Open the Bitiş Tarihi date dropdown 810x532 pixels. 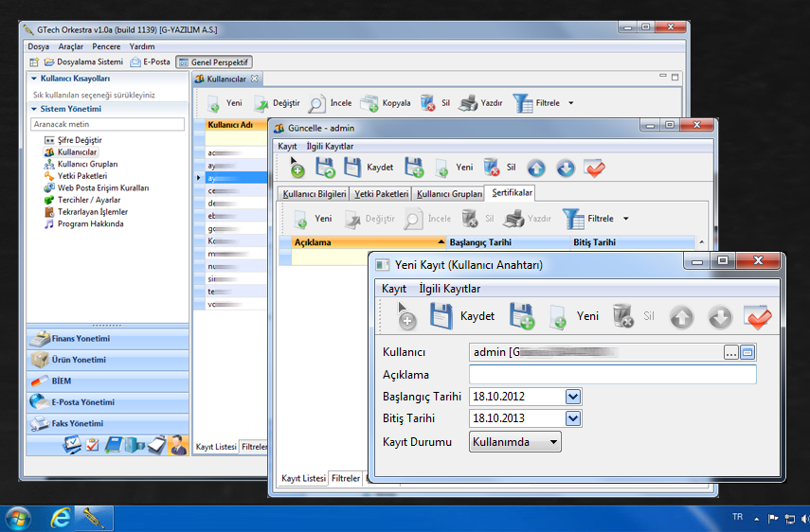click(x=572, y=418)
